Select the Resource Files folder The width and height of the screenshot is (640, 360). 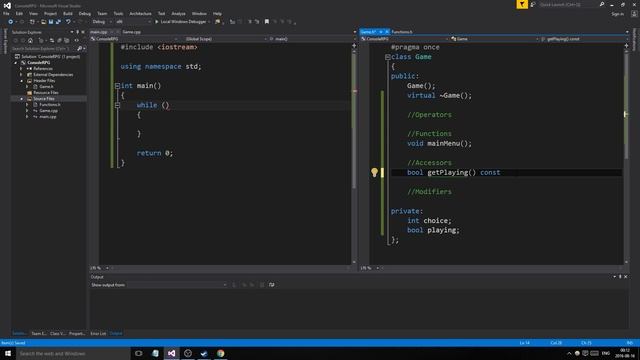(x=46, y=93)
